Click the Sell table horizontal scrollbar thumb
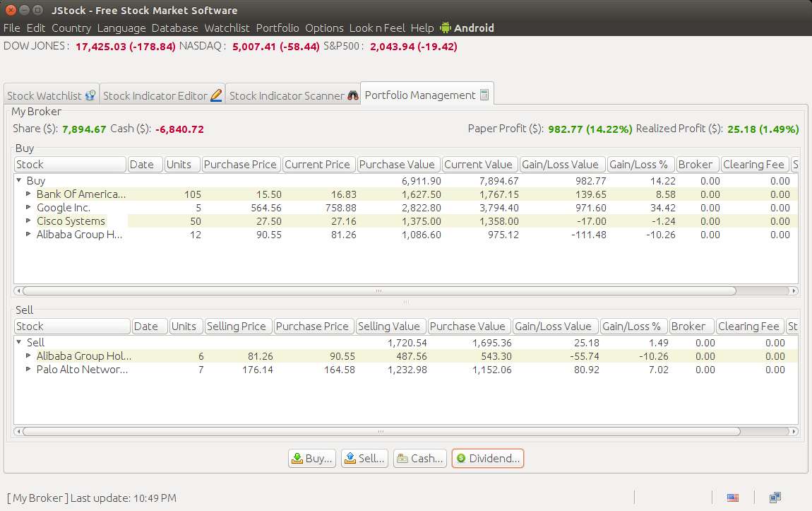Viewport: 812px width, 511px height. pos(381,431)
